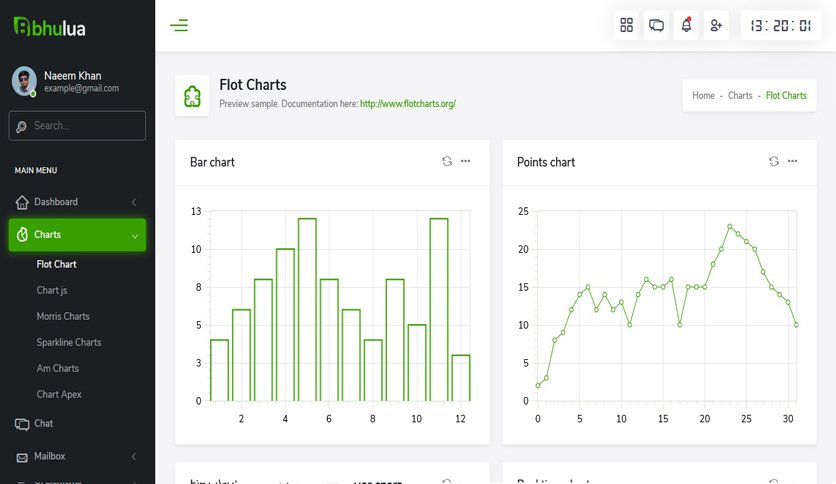
Task: Click Naeem Khan's avatar
Action: click(25, 81)
